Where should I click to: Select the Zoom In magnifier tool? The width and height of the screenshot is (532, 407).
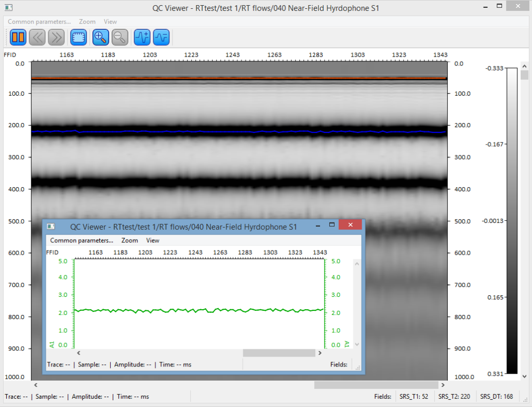[x=100, y=37]
